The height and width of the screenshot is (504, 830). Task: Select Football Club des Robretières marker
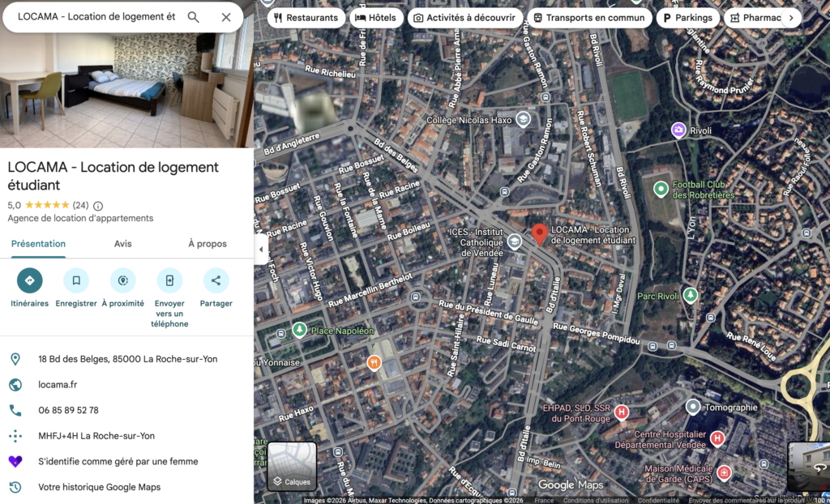coord(660,189)
